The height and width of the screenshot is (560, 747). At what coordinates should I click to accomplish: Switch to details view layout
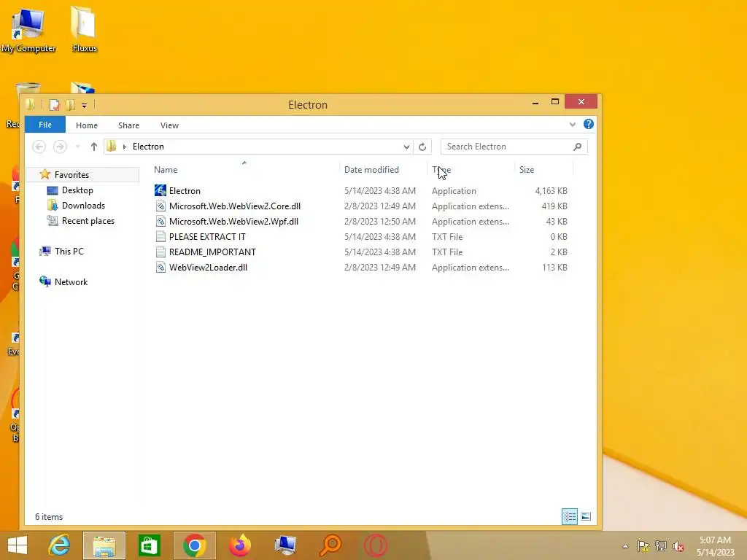coord(569,517)
